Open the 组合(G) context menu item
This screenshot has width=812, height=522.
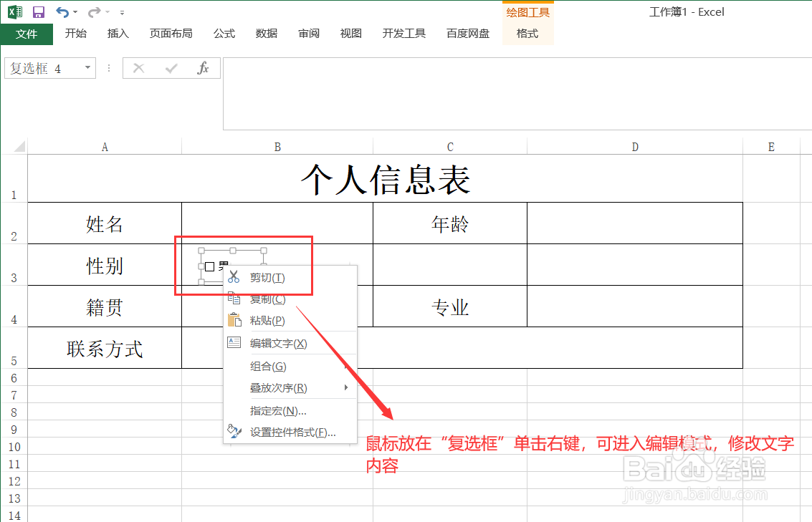pos(290,367)
